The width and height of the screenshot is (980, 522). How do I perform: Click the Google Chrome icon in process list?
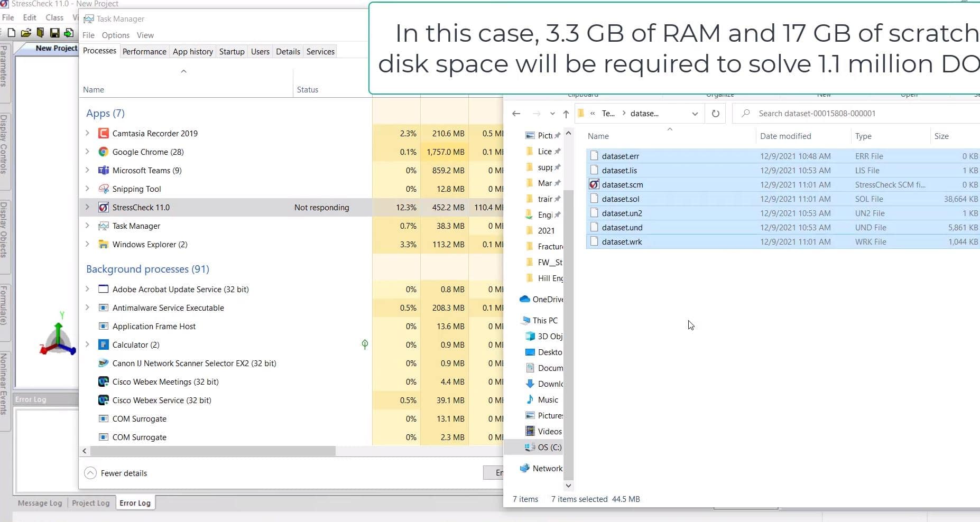(104, 152)
